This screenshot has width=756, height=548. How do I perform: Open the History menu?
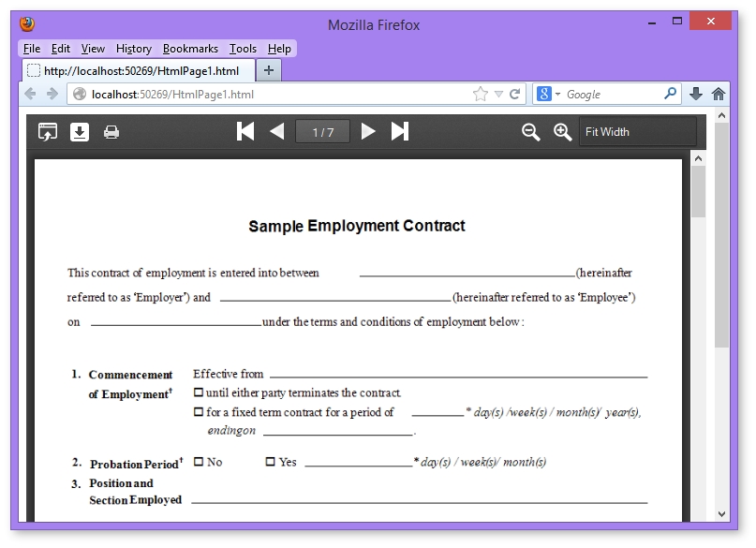pos(134,49)
